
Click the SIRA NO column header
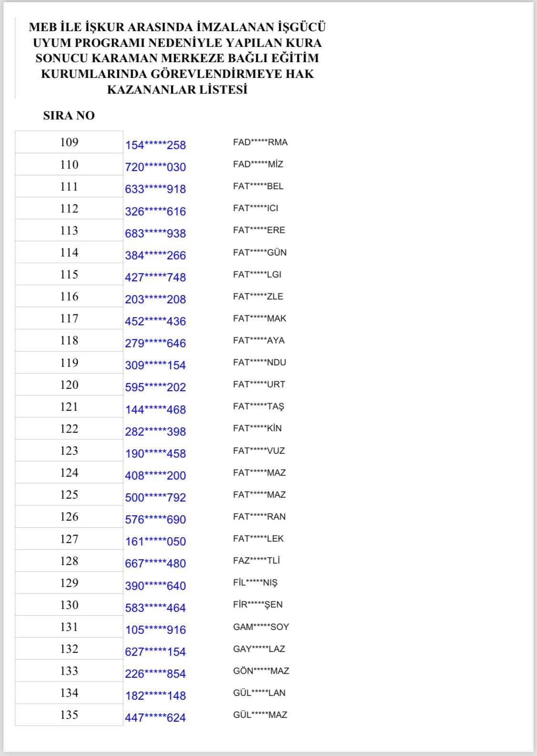(x=69, y=116)
